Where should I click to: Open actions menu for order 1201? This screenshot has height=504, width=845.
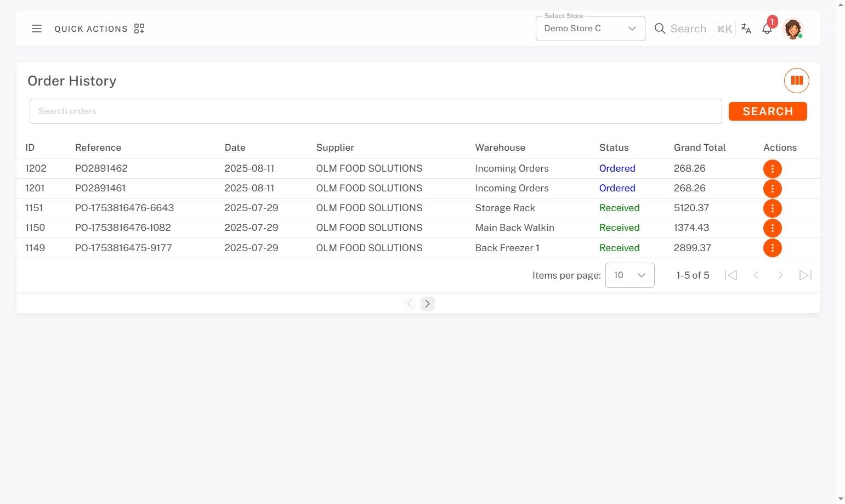[772, 189]
